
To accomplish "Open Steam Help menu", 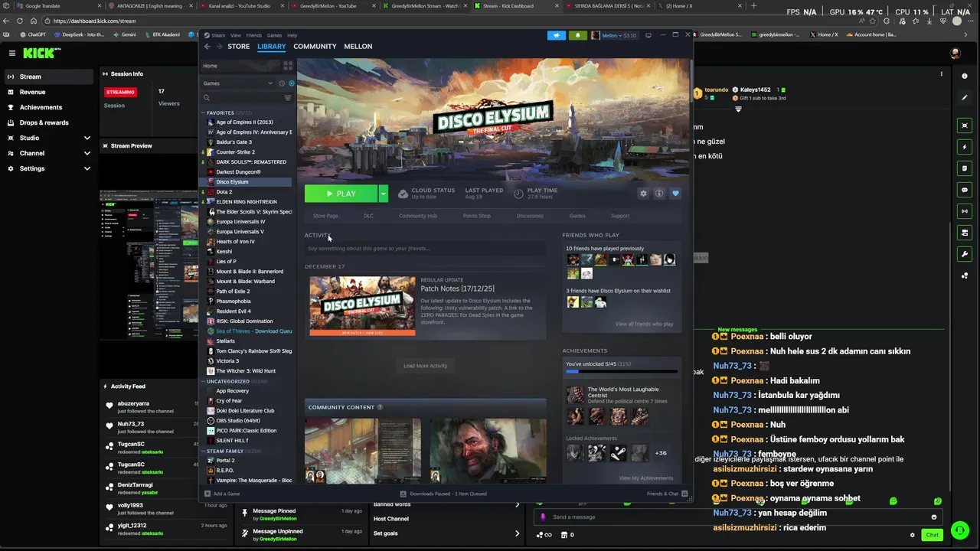I will coord(292,35).
